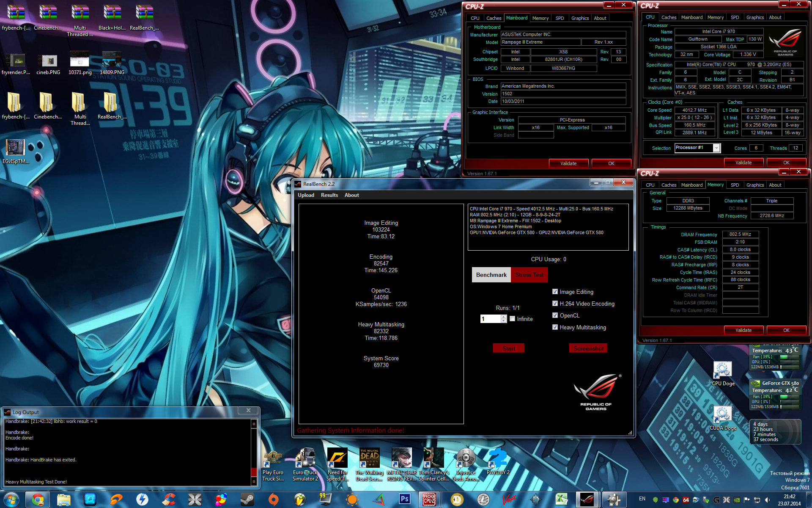Open EGvlSpTM desktop image file

point(16,152)
